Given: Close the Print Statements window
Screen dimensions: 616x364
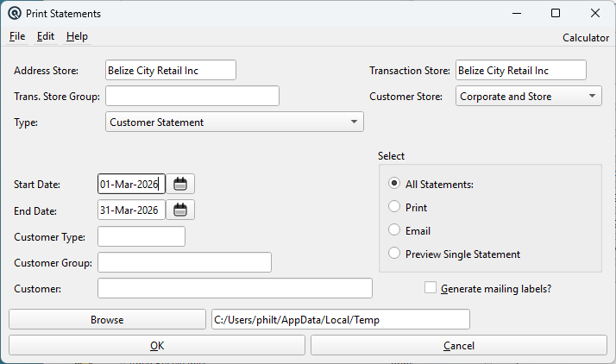Looking at the screenshot, I should [595, 13].
